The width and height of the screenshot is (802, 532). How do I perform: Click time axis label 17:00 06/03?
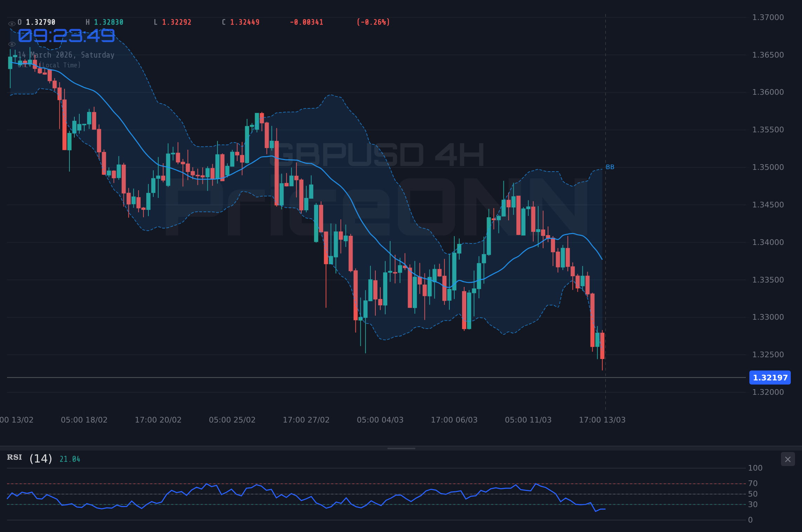click(454, 420)
